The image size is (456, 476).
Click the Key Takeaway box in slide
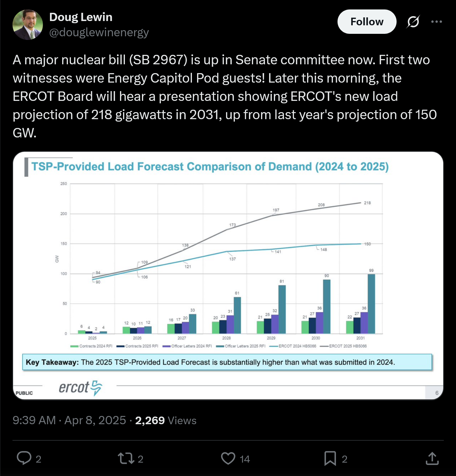pyautogui.click(x=227, y=362)
